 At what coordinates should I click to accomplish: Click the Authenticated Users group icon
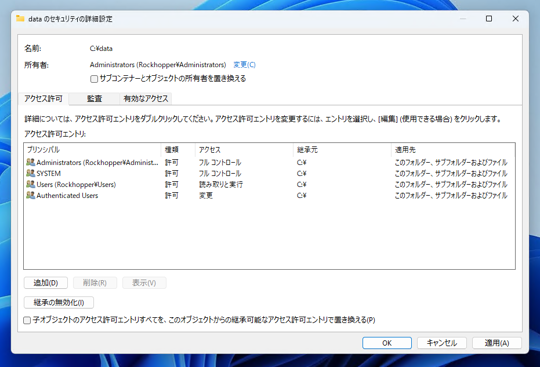[31, 195]
